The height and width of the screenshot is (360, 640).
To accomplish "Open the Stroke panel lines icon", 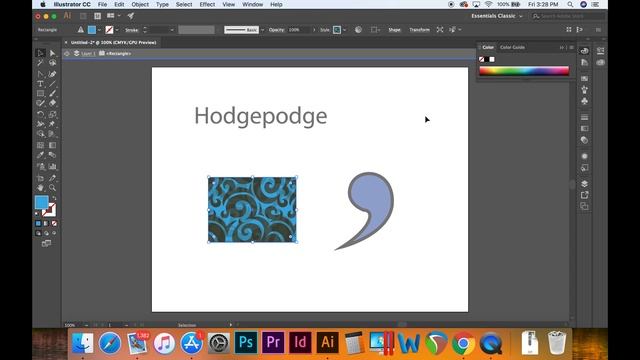I will [x=584, y=117].
